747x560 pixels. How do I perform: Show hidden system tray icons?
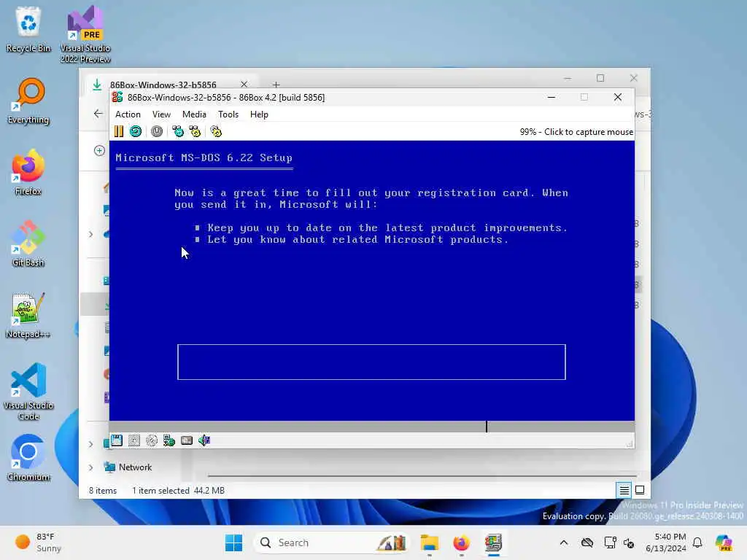tap(564, 542)
